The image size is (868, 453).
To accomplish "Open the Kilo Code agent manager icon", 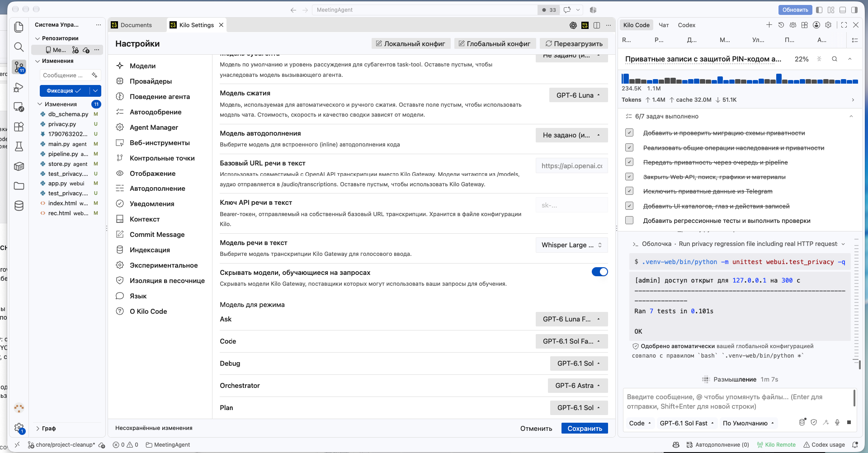I will [793, 25].
